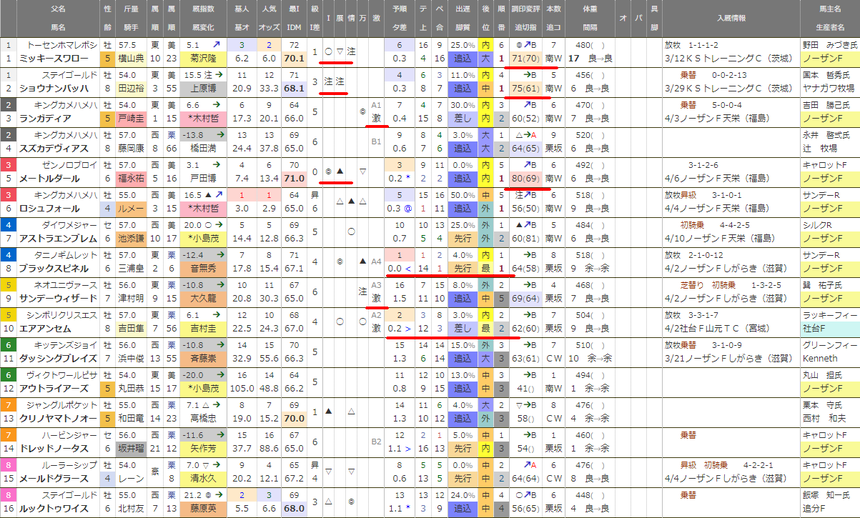Click jockey cell 池添謙
The height and width of the screenshot is (518, 860).
(131, 238)
